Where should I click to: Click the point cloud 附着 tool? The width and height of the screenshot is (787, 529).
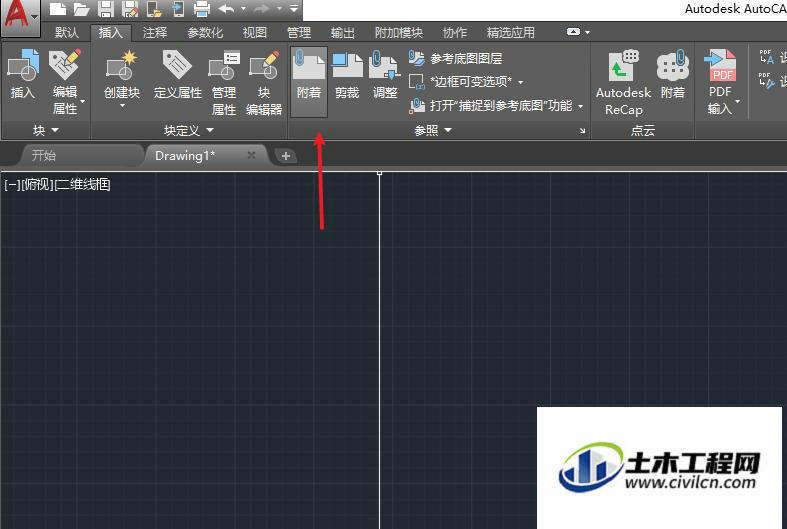(x=673, y=74)
